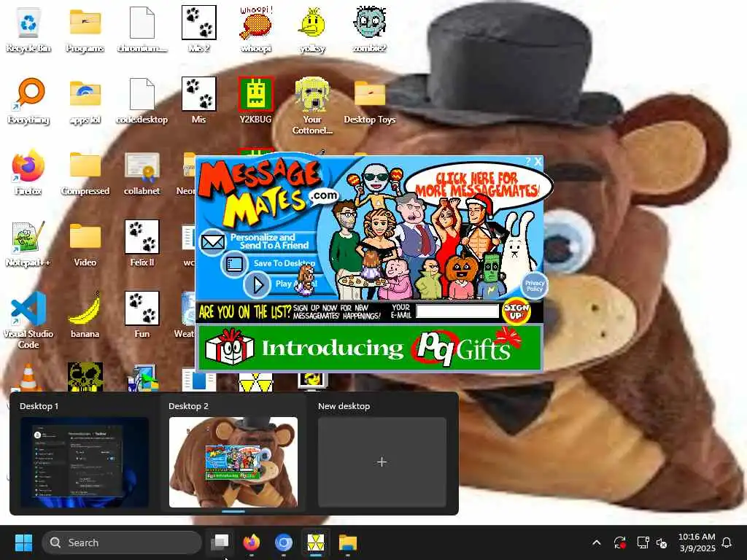Launch the yellow skull desktop icon
Screen dimensions: 747x560
(85, 377)
